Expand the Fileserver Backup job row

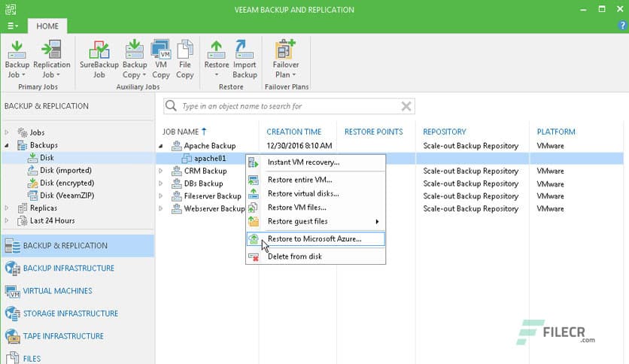pyautogui.click(x=161, y=196)
